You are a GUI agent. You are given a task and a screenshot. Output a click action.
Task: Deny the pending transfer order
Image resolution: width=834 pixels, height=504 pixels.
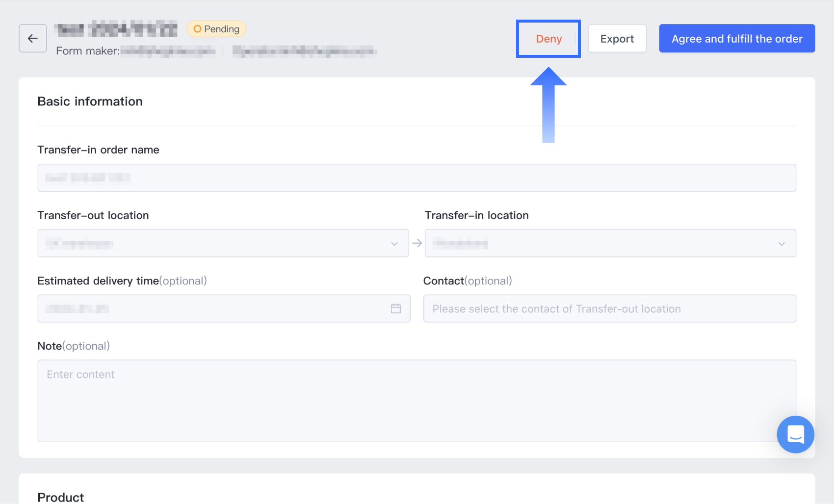(x=548, y=39)
